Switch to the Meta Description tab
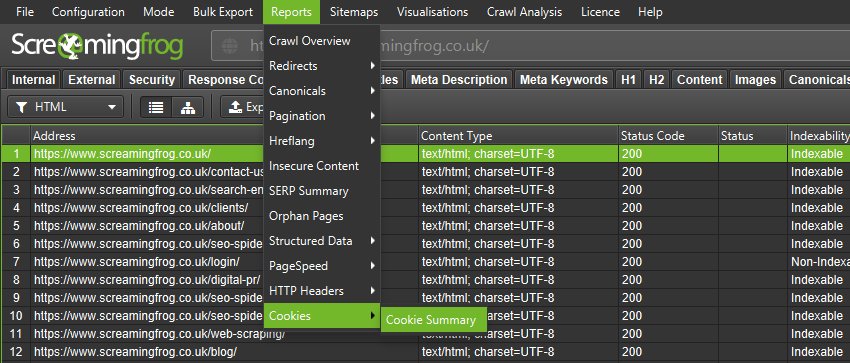Screen dimensions: 850x363 pyautogui.click(x=459, y=80)
